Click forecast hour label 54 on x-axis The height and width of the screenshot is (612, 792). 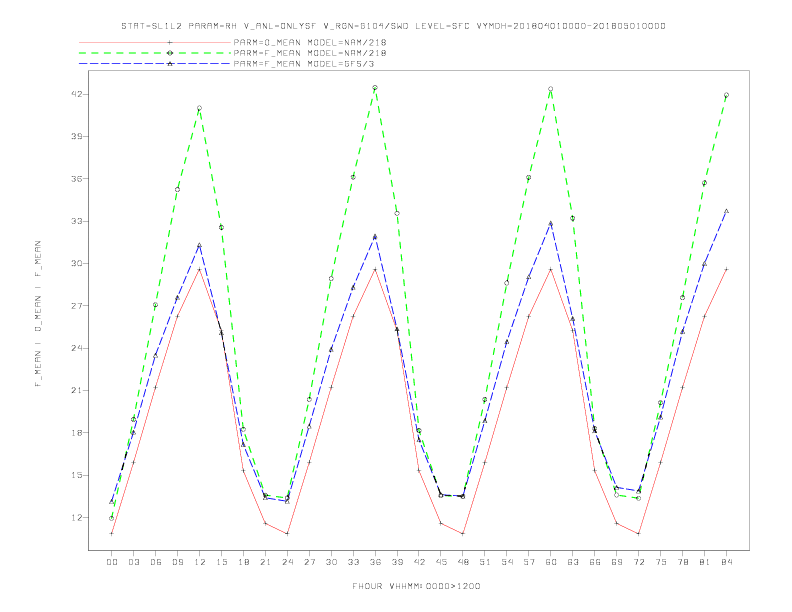click(507, 562)
